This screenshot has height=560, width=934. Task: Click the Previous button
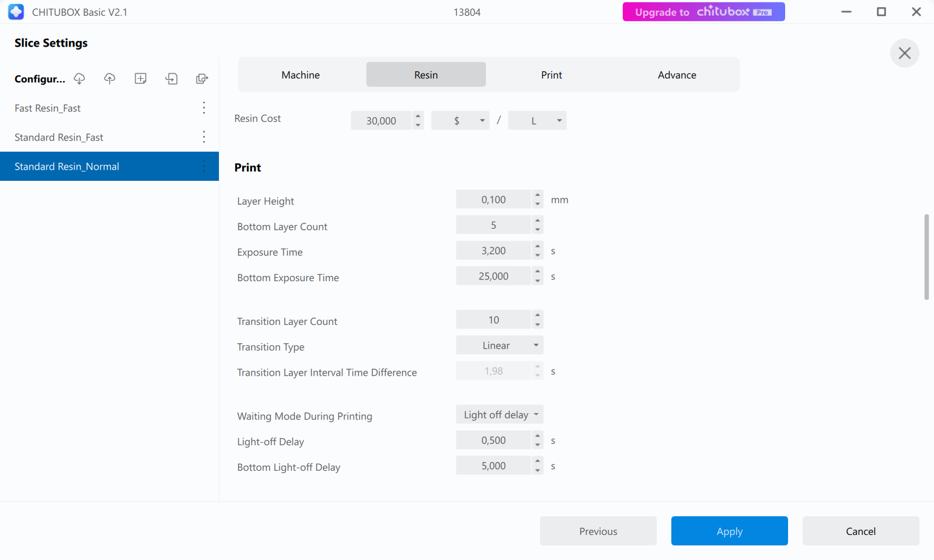tap(598, 531)
